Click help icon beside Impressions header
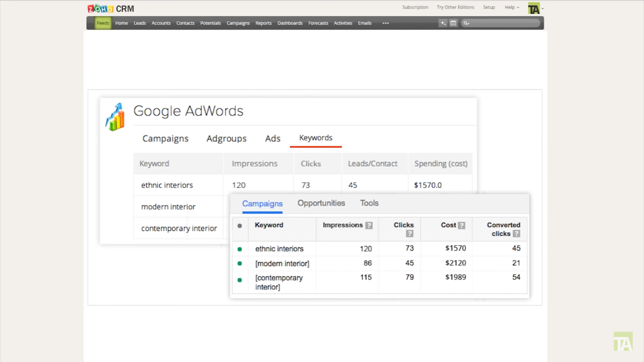Viewport: 644px width, 362px height. click(x=369, y=225)
